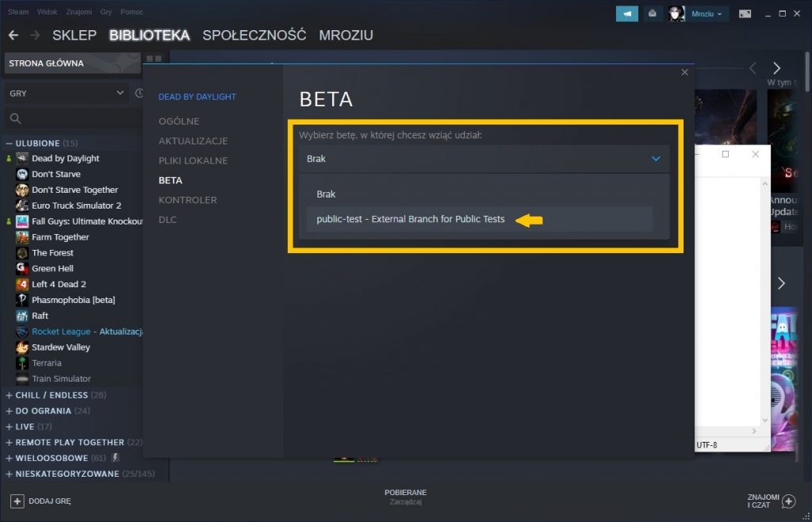Viewport: 812px width, 522px height.
Task: Click the Euro Truck Simulator 2 icon
Action: click(x=22, y=205)
